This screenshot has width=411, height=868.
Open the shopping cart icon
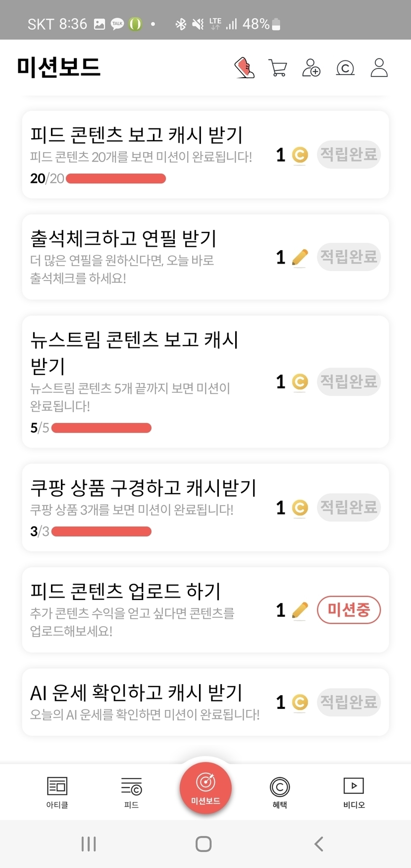(x=277, y=68)
